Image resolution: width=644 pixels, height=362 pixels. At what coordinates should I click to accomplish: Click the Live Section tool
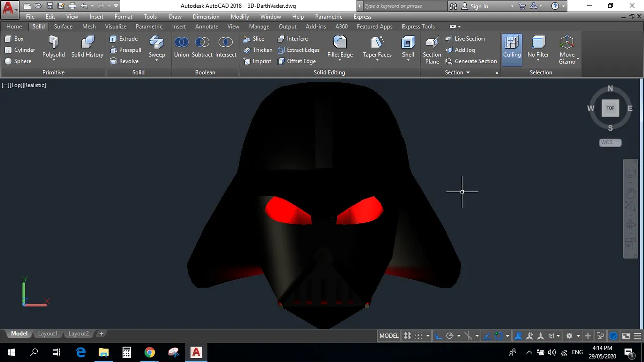(x=465, y=39)
